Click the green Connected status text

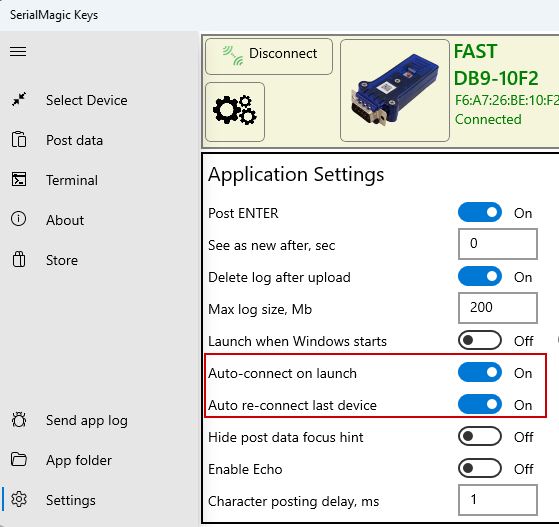[488, 119]
